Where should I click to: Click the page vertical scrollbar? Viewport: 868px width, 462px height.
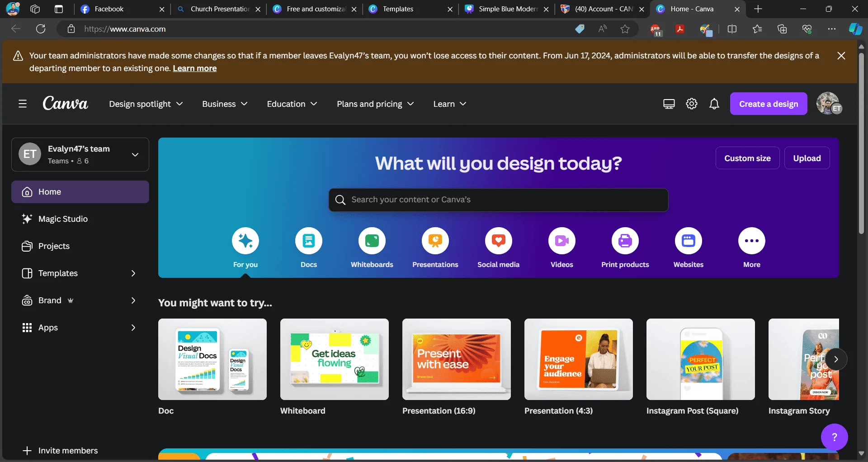click(861, 143)
